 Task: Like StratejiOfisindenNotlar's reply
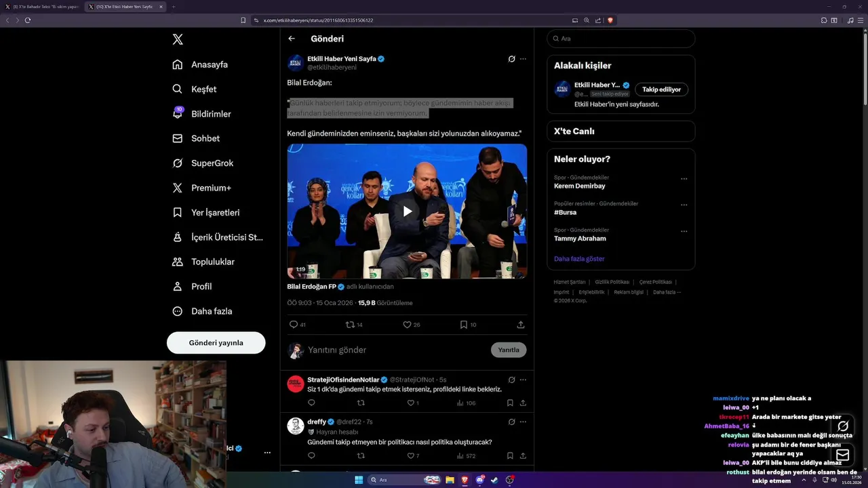tap(413, 403)
